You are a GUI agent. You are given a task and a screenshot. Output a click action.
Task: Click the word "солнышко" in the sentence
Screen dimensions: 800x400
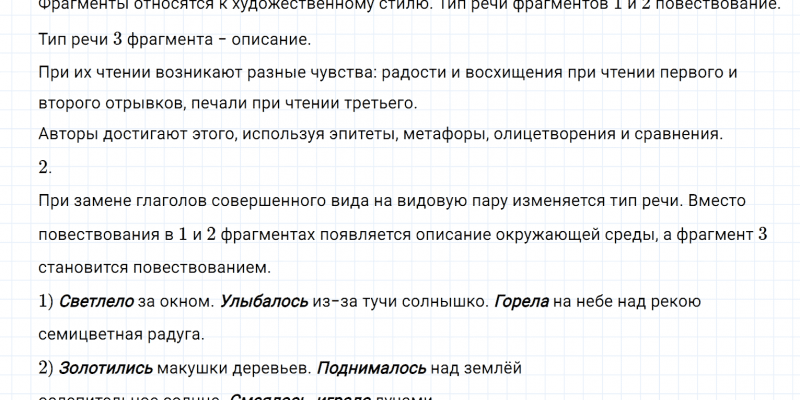click(455, 300)
